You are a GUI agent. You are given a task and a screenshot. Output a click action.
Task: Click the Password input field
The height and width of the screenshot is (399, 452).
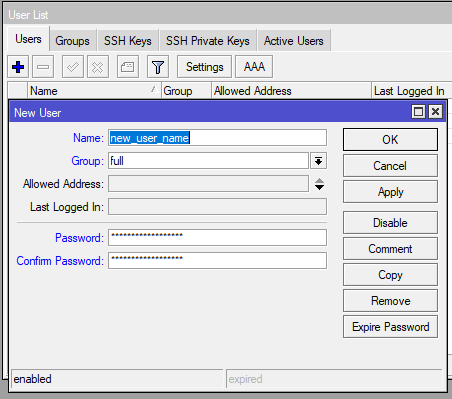(x=217, y=237)
